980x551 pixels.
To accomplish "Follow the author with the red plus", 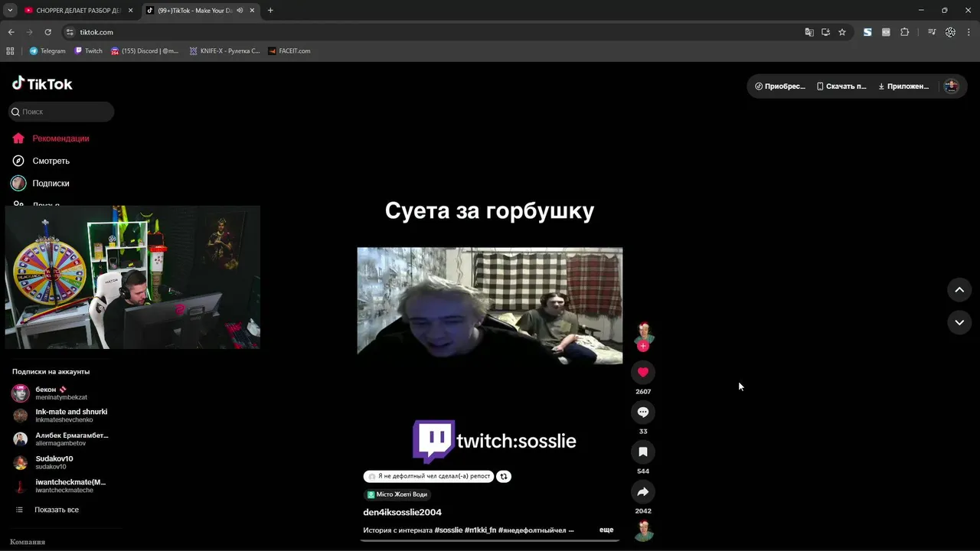I will 643,346.
